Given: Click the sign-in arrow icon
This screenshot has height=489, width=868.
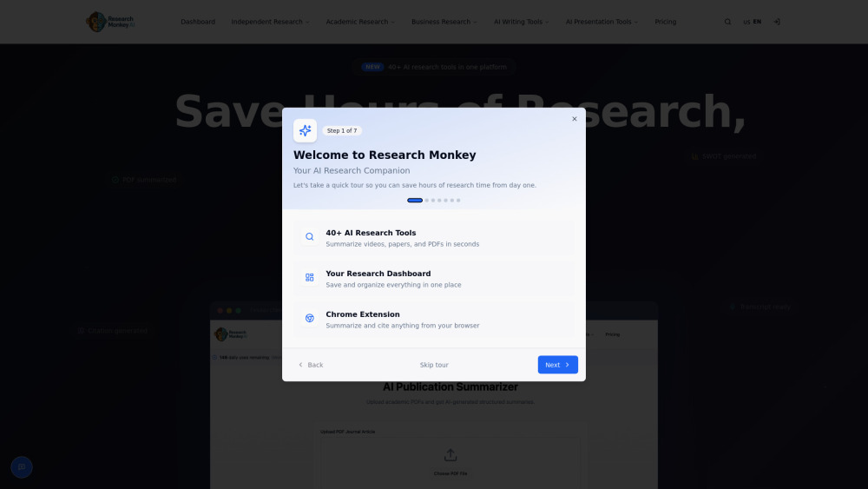Looking at the screenshot, I should [777, 22].
